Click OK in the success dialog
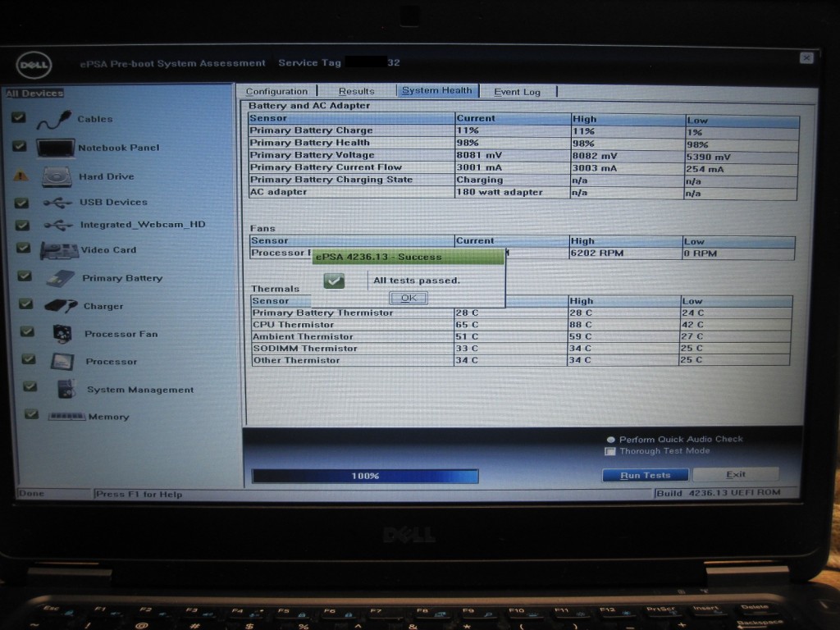This screenshot has width=840, height=630. click(x=409, y=298)
